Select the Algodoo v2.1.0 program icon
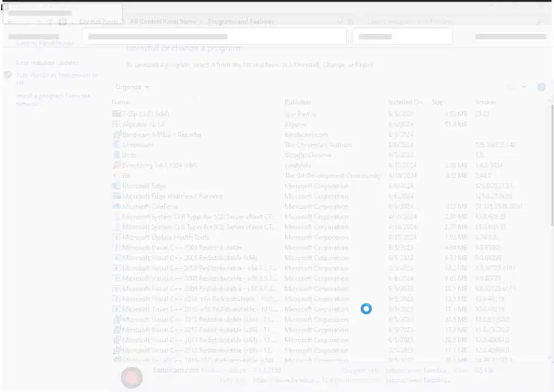 pyautogui.click(x=117, y=124)
